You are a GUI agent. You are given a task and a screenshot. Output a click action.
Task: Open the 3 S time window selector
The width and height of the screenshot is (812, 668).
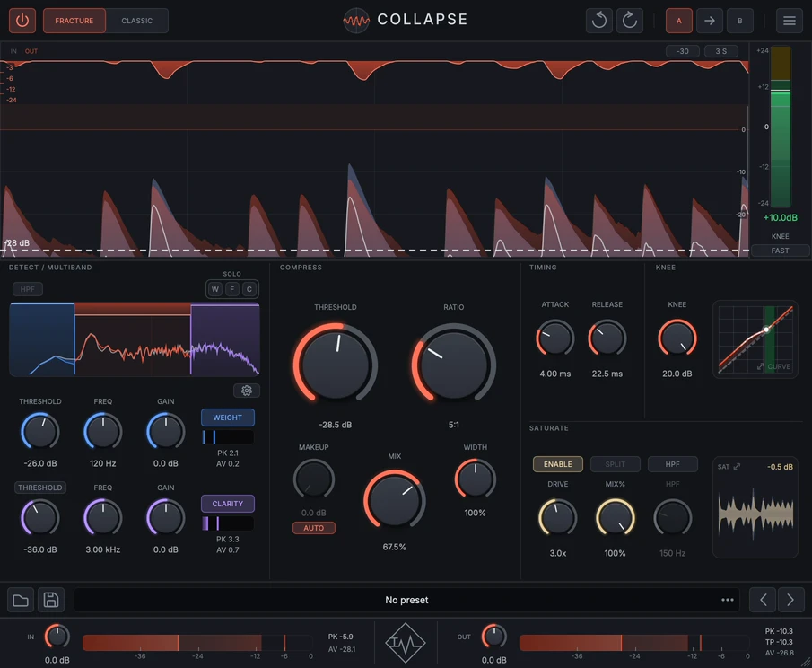tap(720, 51)
